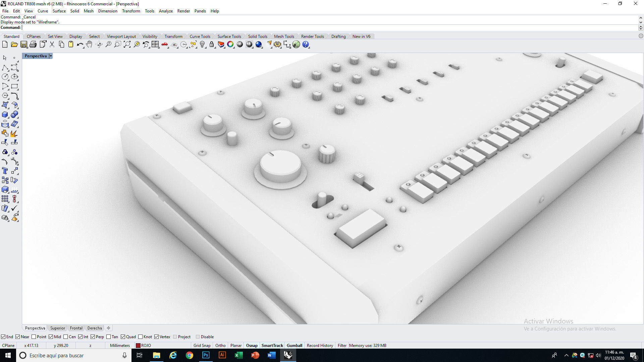This screenshot has width=644, height=362.
Task: Zoom extents in viewport
Action: 127,45
